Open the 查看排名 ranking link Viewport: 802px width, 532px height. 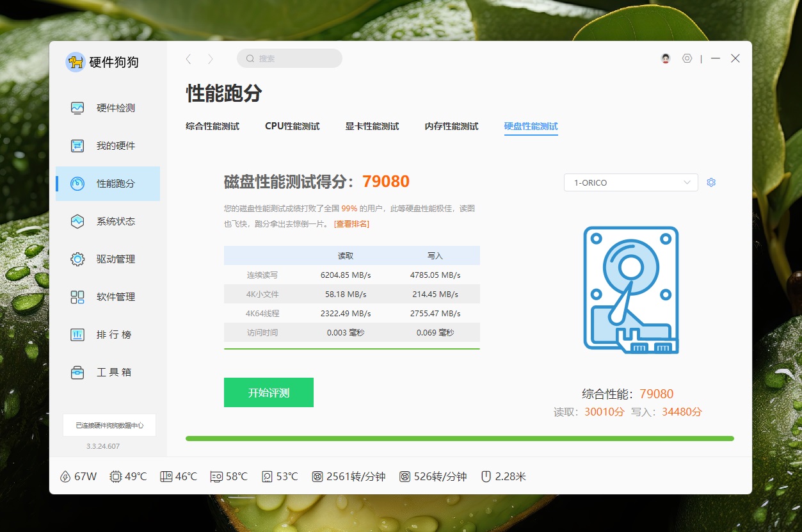pyautogui.click(x=351, y=224)
